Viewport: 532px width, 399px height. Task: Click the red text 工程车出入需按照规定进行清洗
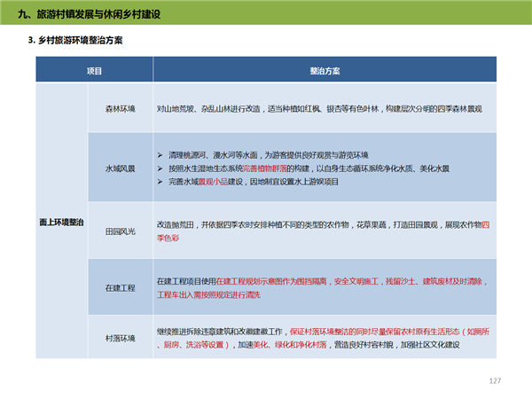coord(209,294)
